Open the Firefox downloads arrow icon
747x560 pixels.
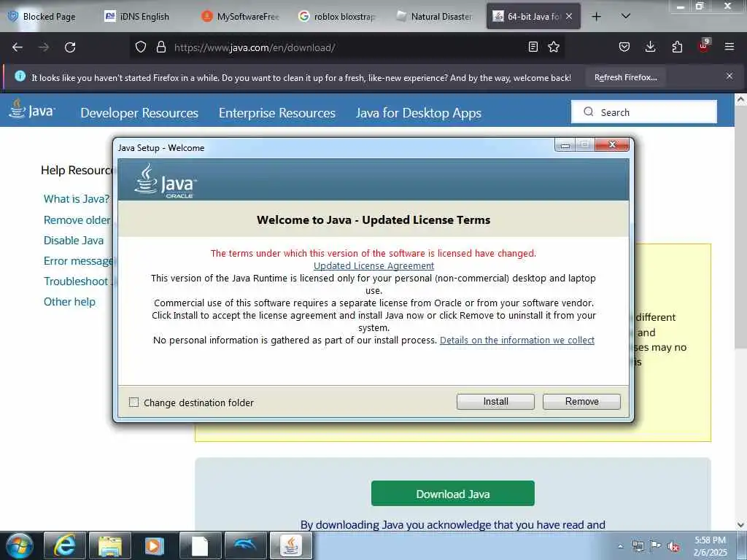point(650,47)
